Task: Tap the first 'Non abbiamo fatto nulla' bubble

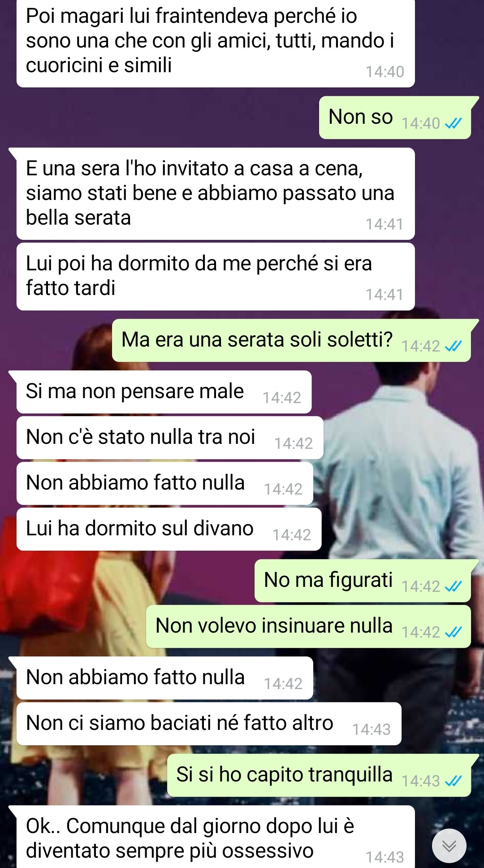Action: [165, 483]
